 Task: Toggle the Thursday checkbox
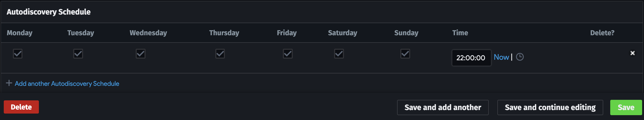pyautogui.click(x=220, y=54)
